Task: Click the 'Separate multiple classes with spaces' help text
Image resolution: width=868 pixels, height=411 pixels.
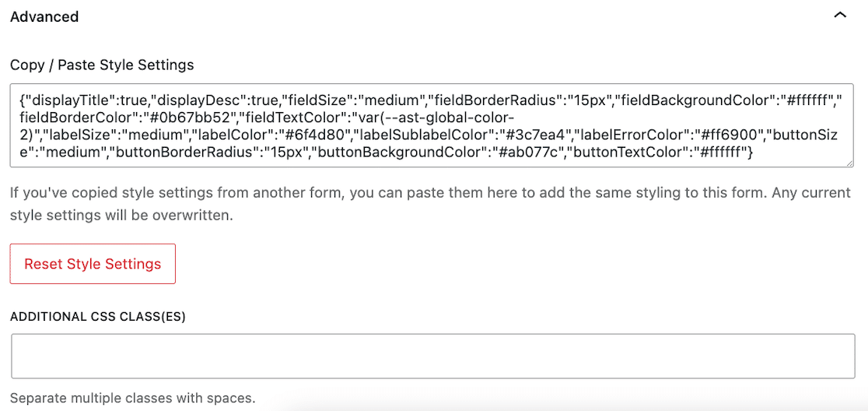Action: [133, 399]
